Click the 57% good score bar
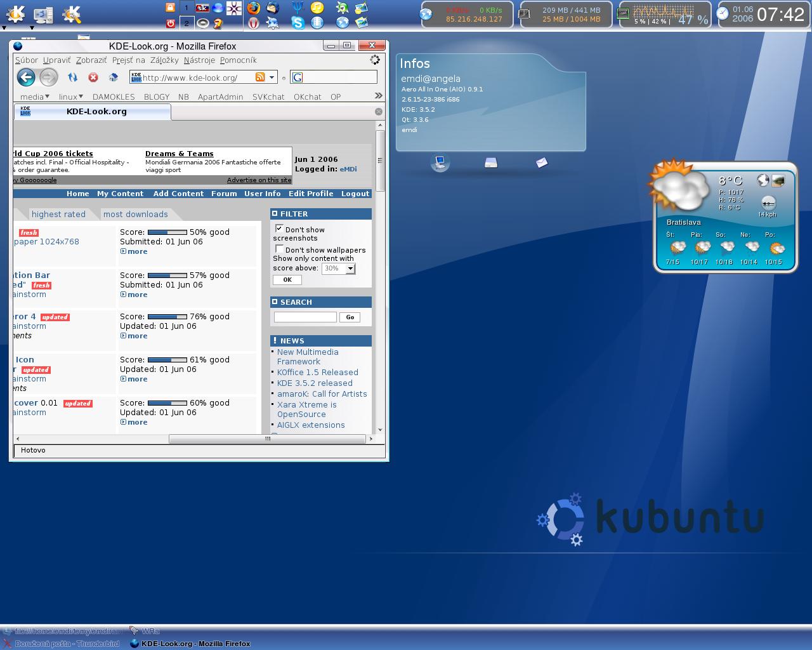Image resolution: width=812 pixels, height=650 pixels. click(x=167, y=275)
